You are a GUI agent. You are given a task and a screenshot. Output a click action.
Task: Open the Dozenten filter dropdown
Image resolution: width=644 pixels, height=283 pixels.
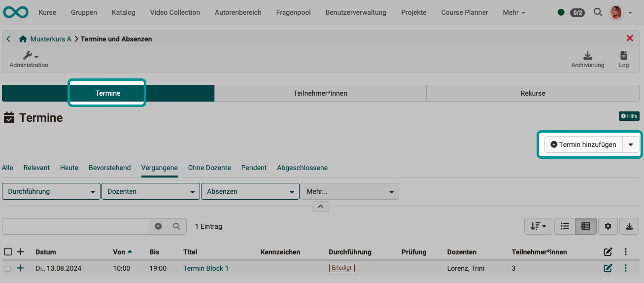[x=151, y=191]
